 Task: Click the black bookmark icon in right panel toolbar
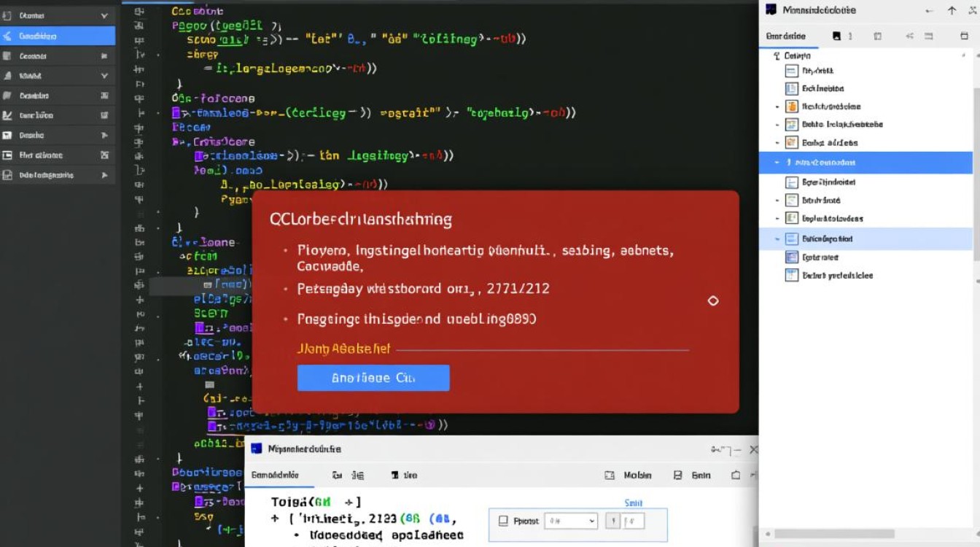836,36
